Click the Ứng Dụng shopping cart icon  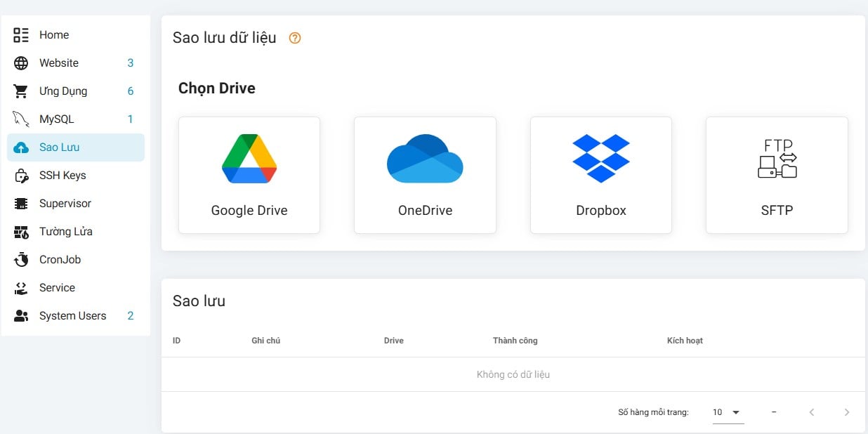(x=21, y=91)
